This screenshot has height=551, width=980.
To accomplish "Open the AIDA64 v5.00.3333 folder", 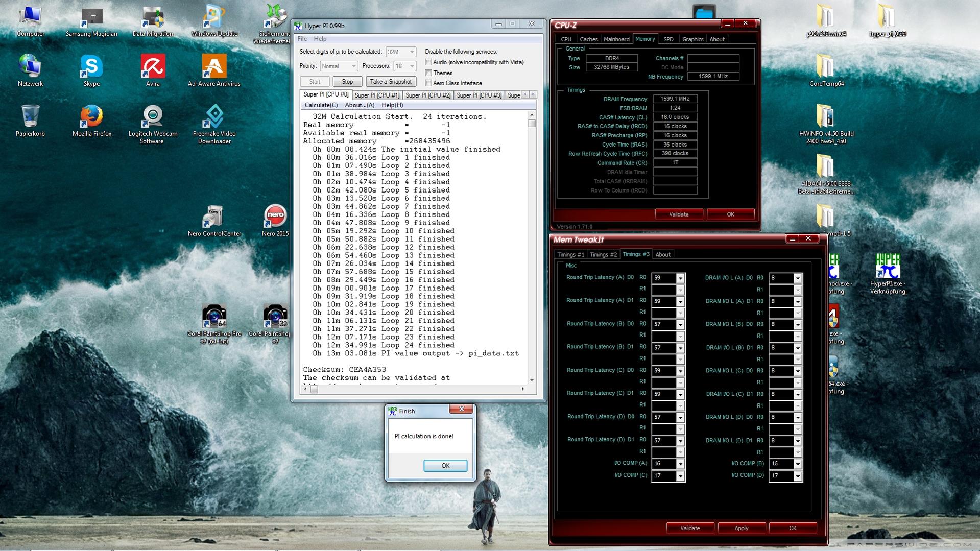I will tap(826, 174).
